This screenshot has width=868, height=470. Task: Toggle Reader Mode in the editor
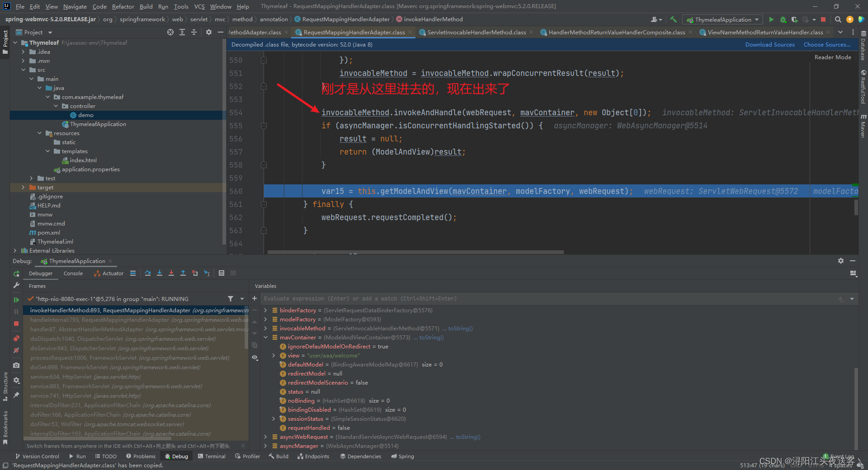[832, 57]
